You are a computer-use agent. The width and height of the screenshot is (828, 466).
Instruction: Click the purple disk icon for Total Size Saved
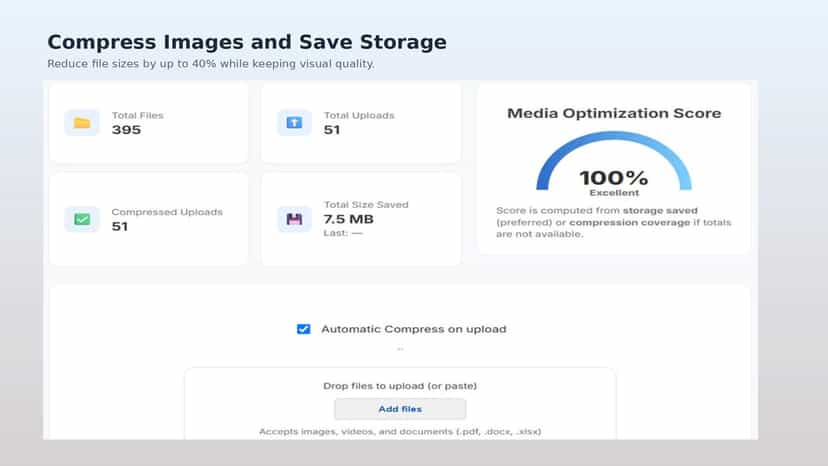click(294, 219)
